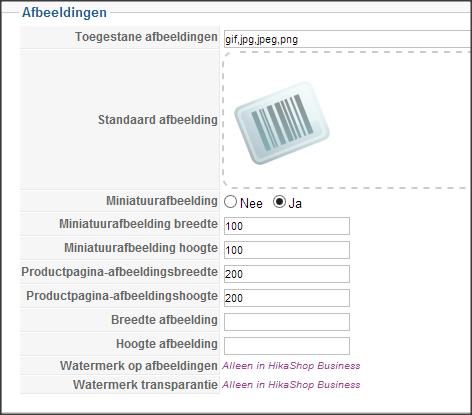Focus the Productpagina-afbeeldingshoogte field
472x415 pixels.
(x=287, y=298)
